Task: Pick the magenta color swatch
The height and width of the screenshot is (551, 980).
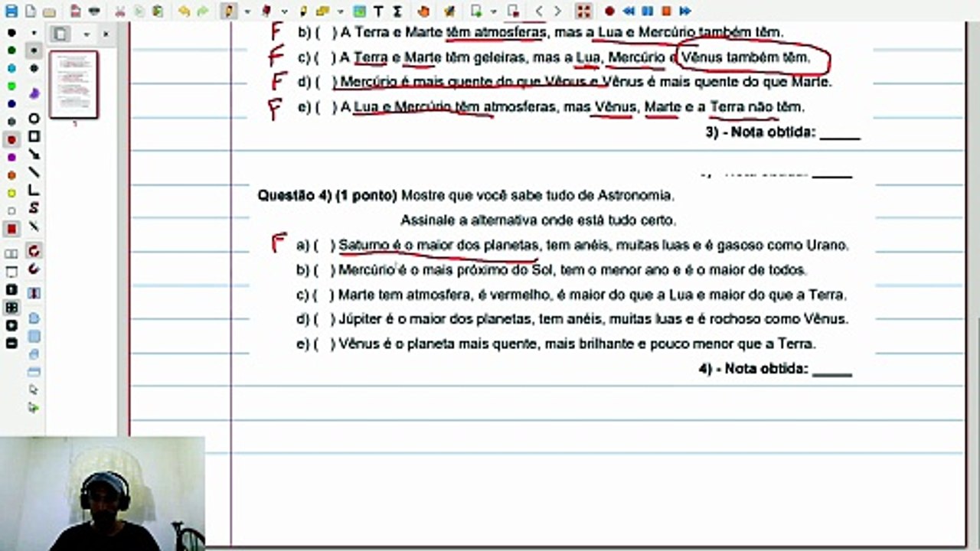Action: [x=11, y=157]
